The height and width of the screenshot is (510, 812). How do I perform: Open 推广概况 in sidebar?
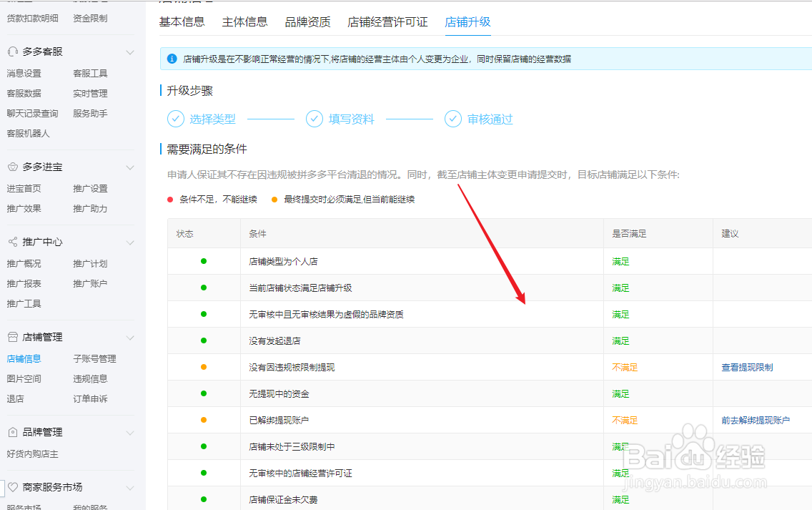pyautogui.click(x=24, y=264)
